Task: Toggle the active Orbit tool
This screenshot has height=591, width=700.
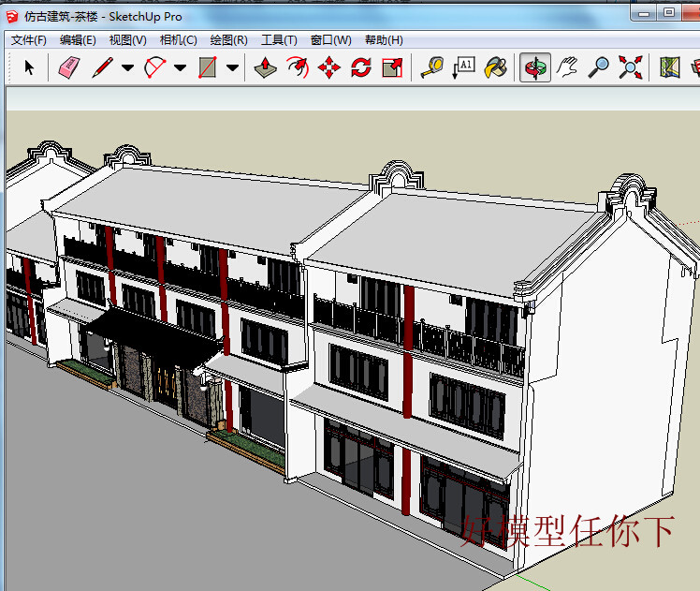Action: click(535, 67)
